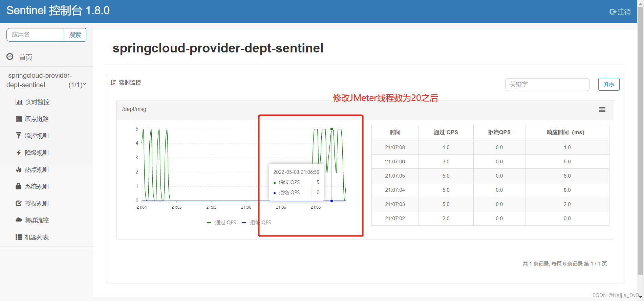The width and height of the screenshot is (644, 301).
Task: Click the list icon for 簇点链路
Action: click(x=19, y=119)
